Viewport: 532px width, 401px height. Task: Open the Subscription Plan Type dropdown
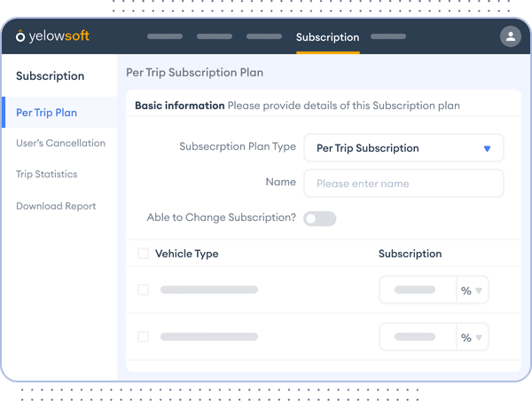[403, 148]
